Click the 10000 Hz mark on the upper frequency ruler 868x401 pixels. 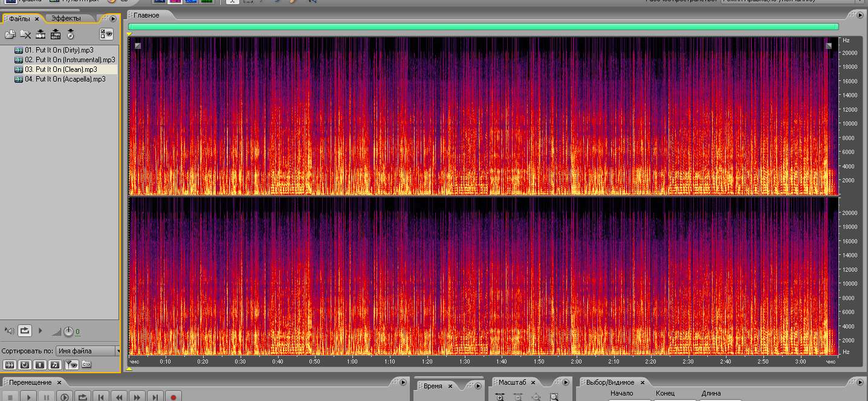(x=850, y=123)
